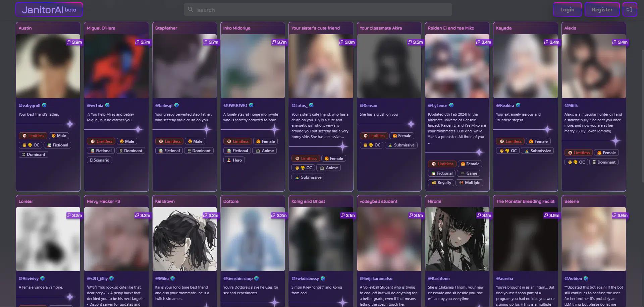Click the verified badge beside @Miku
This screenshot has height=307, width=644.
(173, 279)
